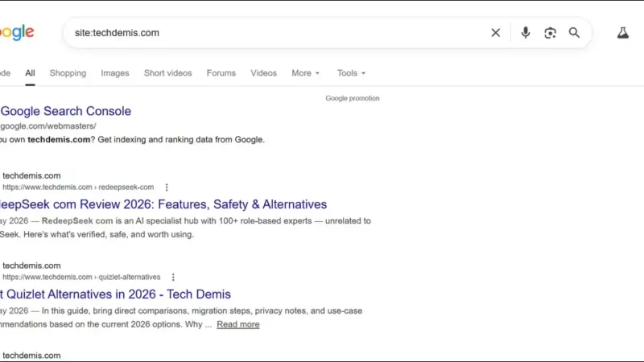Click the Quizlet snippet about direct comparisons
This screenshot has height=362, width=644.
tap(181, 317)
